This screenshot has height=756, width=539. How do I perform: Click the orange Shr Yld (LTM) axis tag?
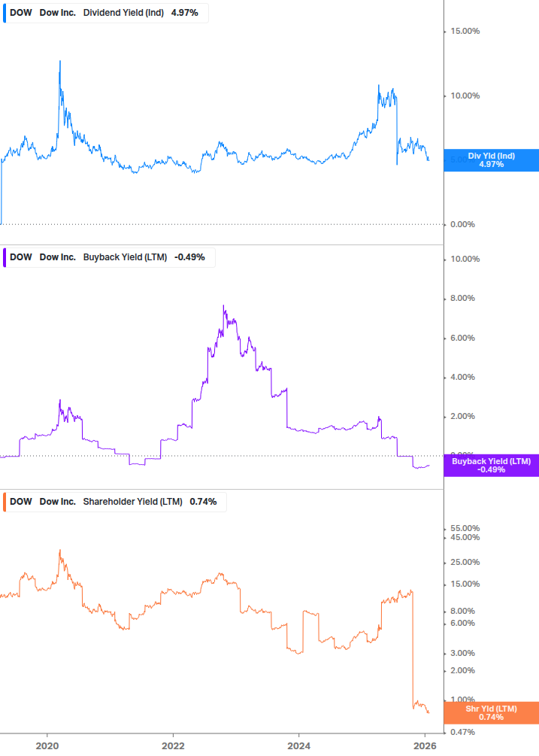[x=491, y=713]
